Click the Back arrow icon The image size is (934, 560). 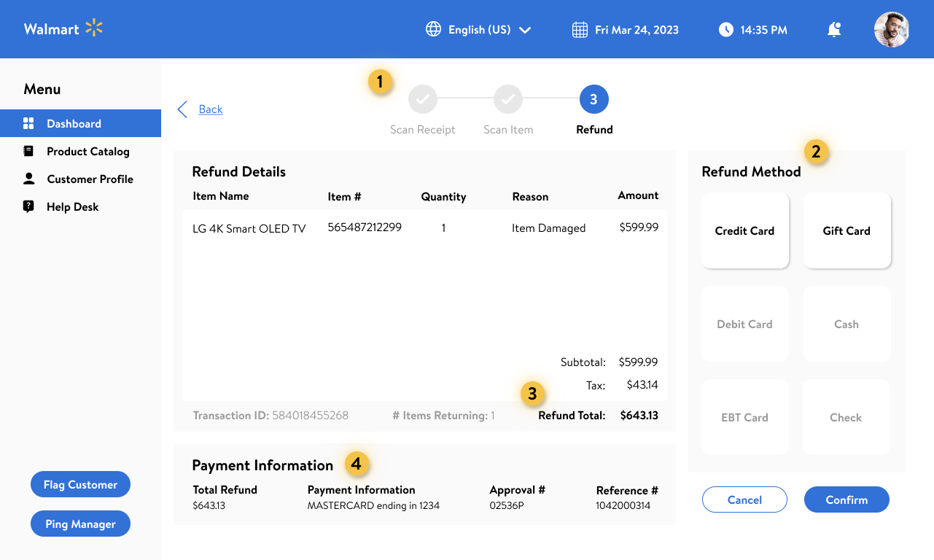click(x=182, y=109)
